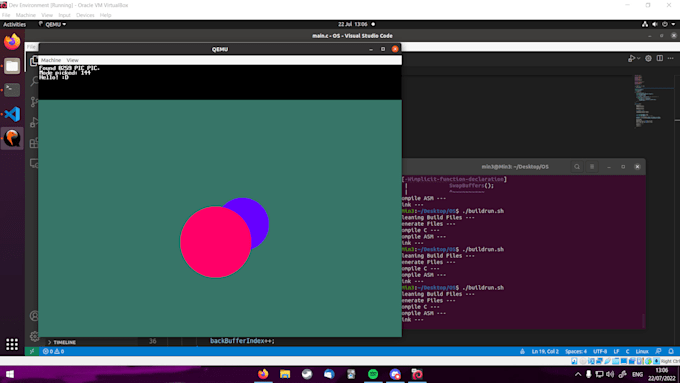Open VirtualBox Help menu

pos(105,15)
